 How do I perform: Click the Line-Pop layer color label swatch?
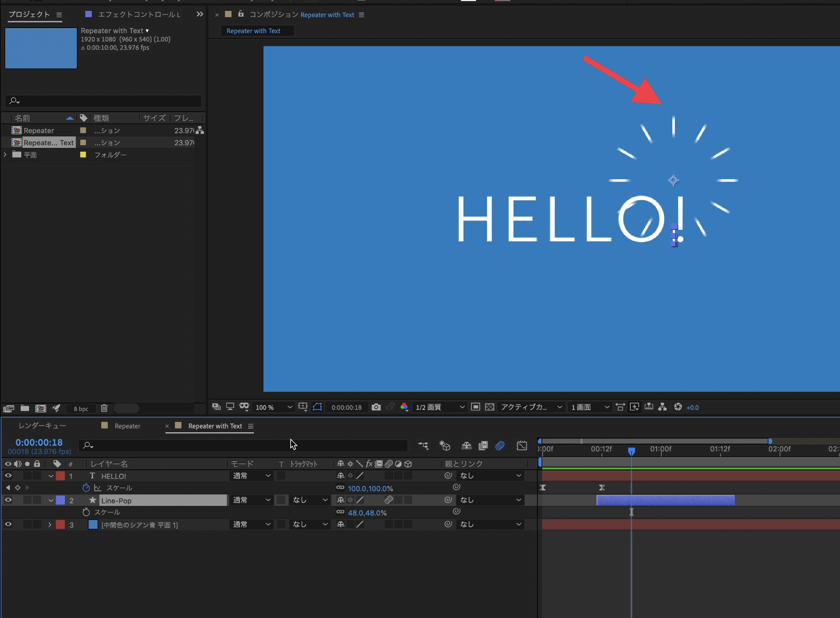pyautogui.click(x=61, y=500)
